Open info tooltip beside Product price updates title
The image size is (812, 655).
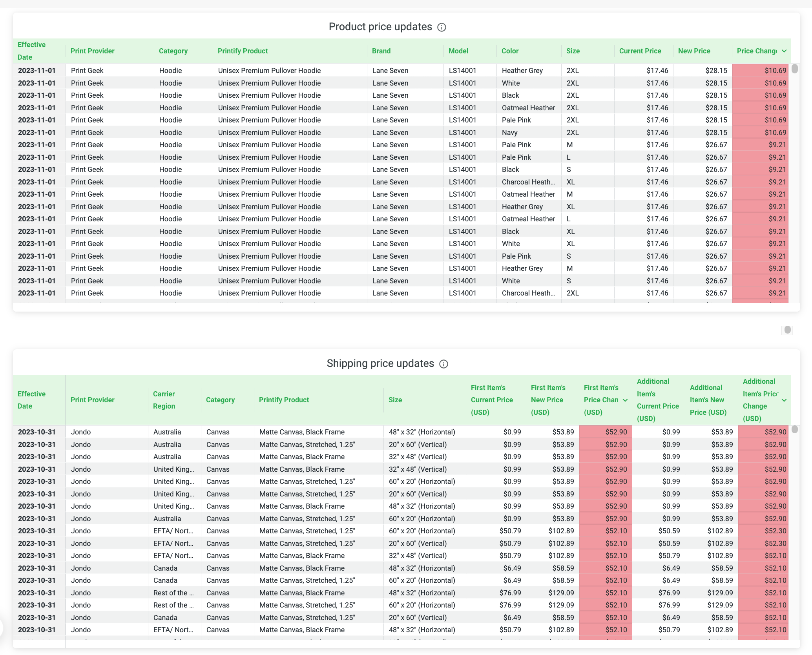tap(442, 27)
